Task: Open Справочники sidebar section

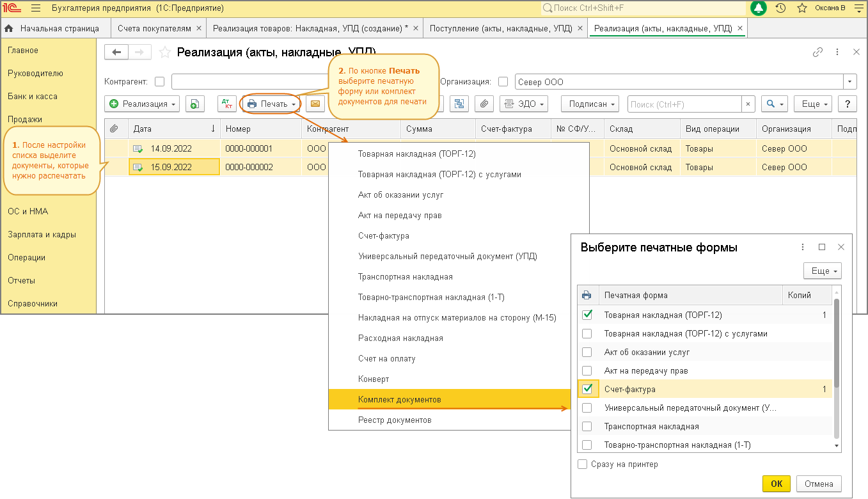Action: (33, 304)
